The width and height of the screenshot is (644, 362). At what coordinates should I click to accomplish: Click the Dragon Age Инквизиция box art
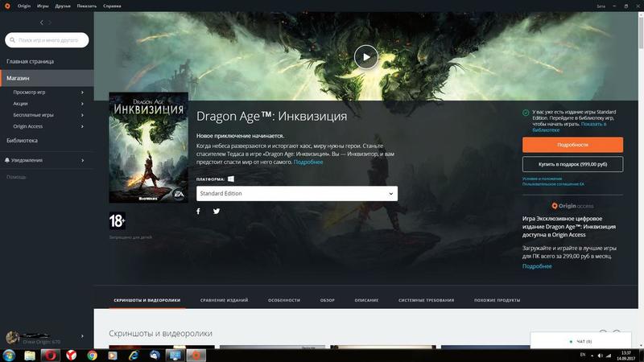tap(148, 148)
